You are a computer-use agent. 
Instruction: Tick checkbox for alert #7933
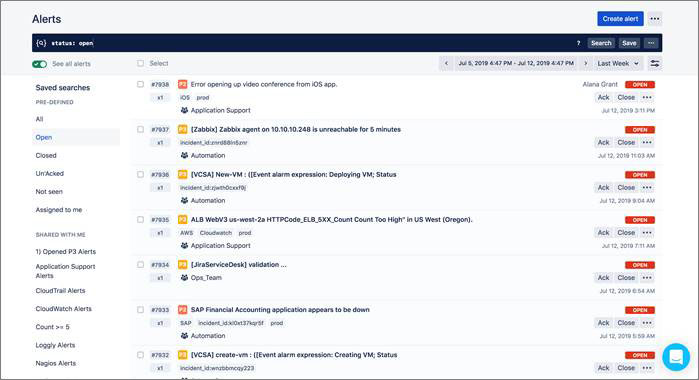[x=140, y=310]
